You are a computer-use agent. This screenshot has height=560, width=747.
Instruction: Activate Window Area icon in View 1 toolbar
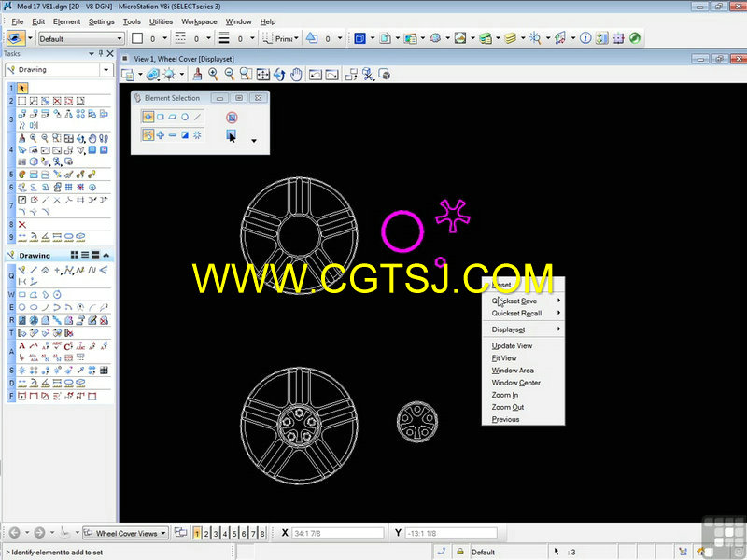coord(246,75)
